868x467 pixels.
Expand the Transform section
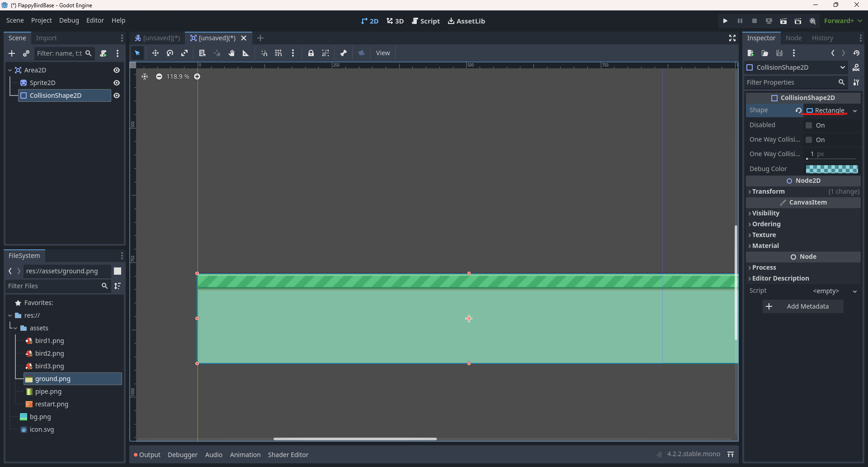click(769, 191)
